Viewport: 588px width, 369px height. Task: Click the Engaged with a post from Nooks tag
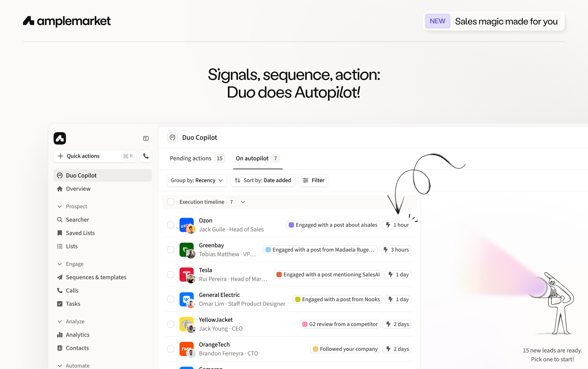coord(338,300)
